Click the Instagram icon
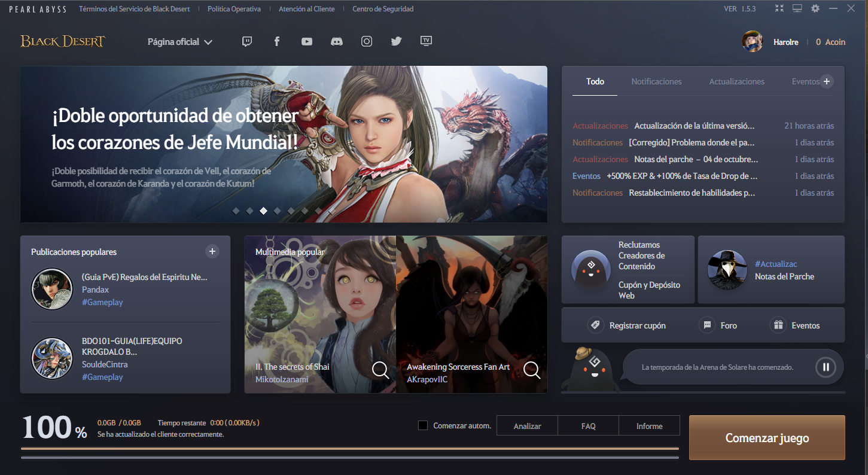Image resolution: width=868 pixels, height=475 pixels. click(x=366, y=41)
